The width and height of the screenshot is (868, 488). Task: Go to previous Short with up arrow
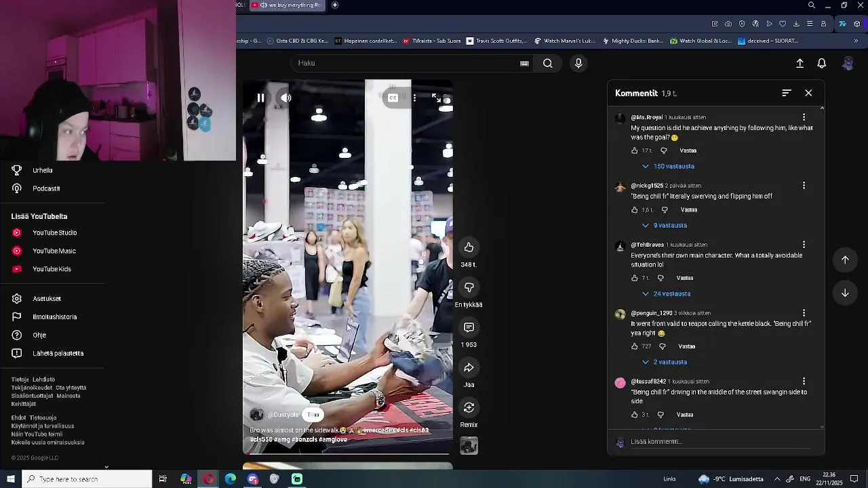[845, 260]
